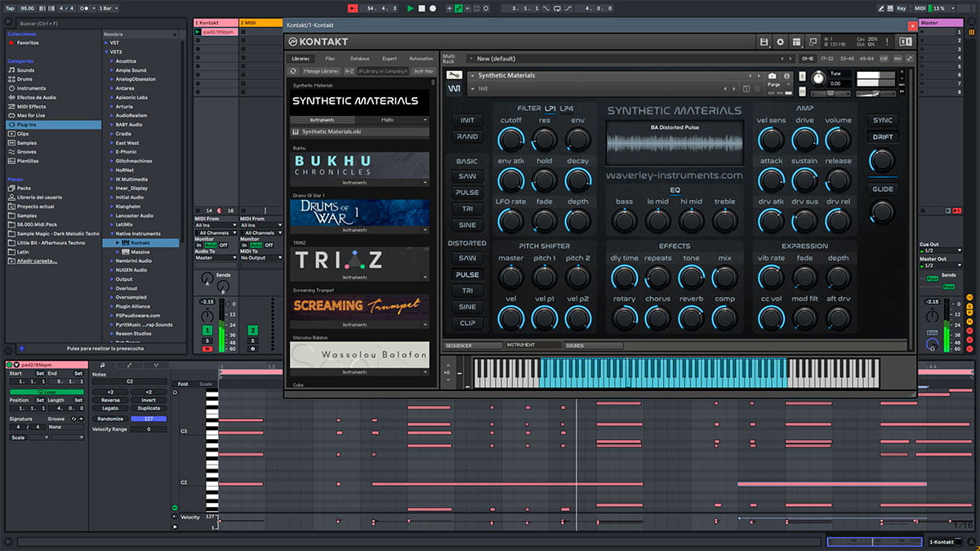
Task: Click Duplicate notes button
Action: pos(149,408)
